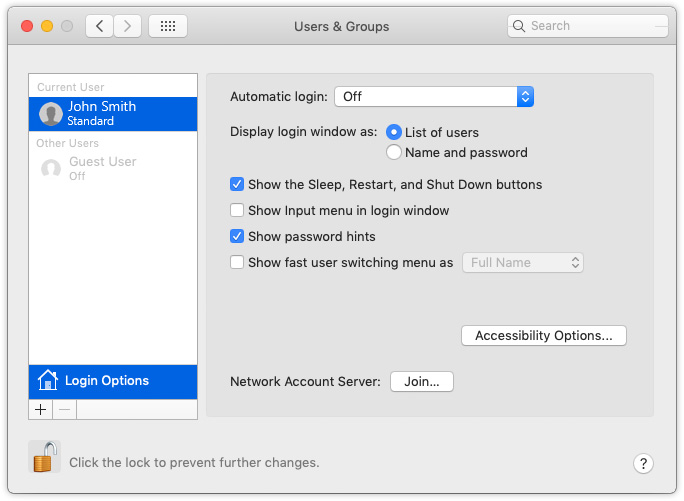Select the Name and password radio option
Screen dimensions: 684x501
(394, 152)
